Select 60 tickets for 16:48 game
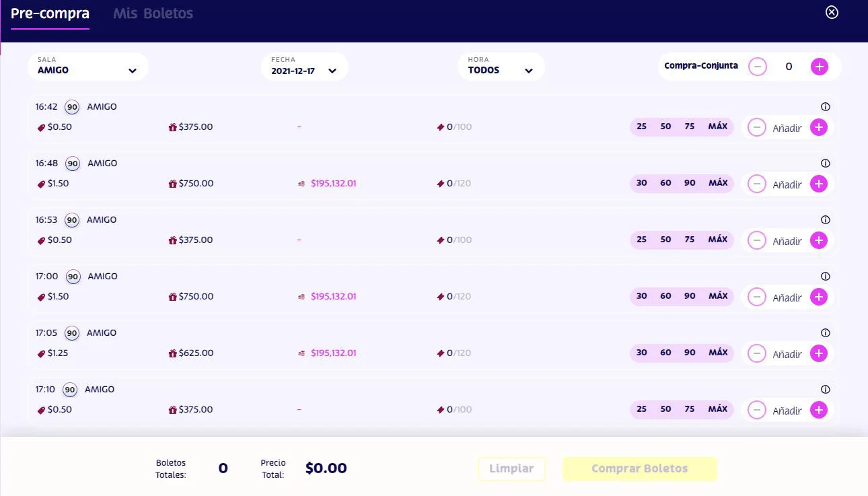 click(x=665, y=183)
